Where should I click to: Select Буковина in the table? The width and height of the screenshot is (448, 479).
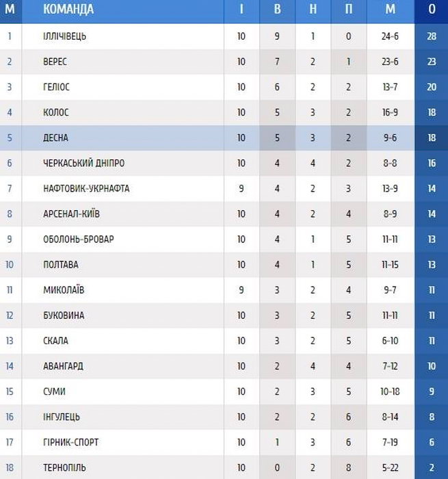click(63, 315)
